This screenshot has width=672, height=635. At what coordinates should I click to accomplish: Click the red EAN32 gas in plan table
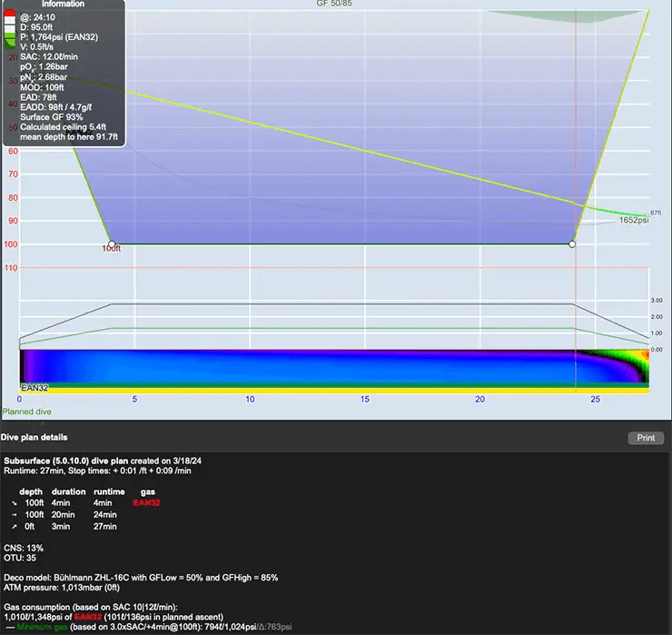point(146,502)
